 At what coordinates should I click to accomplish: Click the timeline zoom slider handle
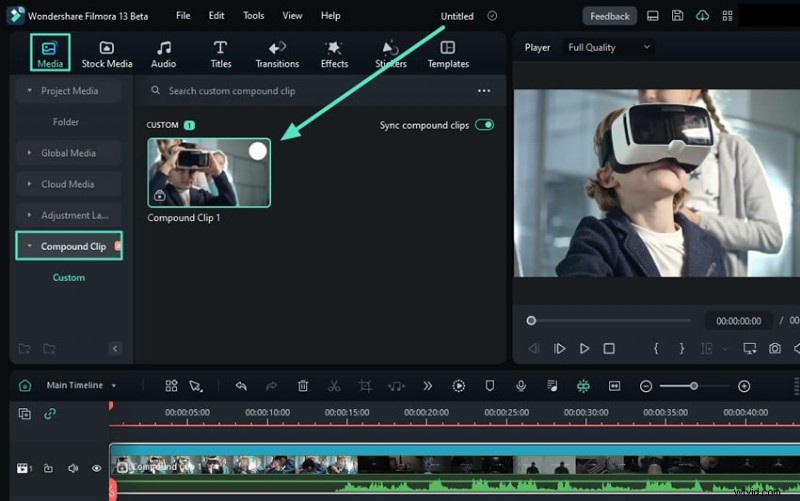693,386
